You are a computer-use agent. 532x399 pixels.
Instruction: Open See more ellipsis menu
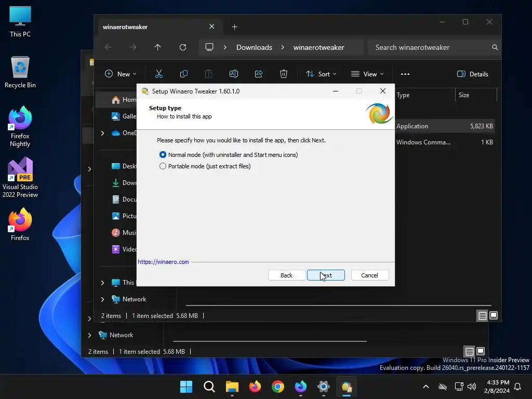405,74
